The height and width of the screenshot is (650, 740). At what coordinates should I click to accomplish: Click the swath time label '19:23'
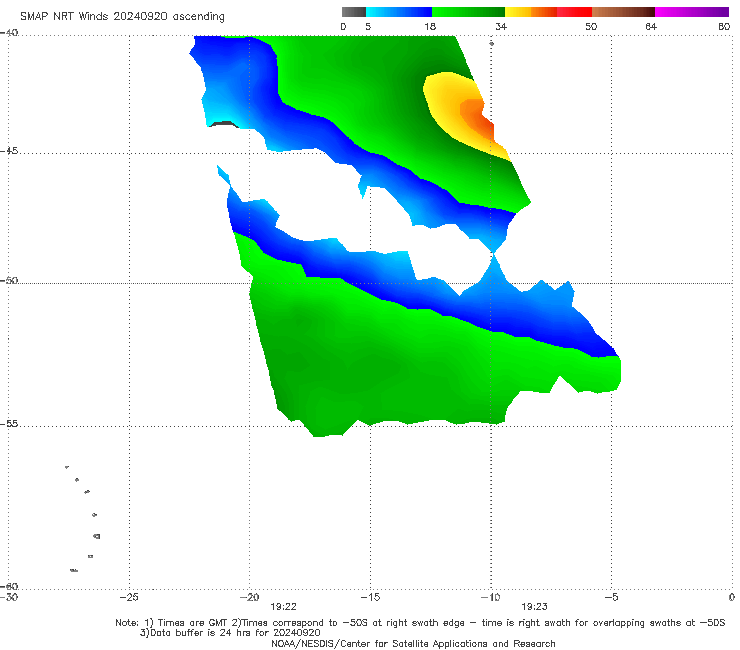point(534,607)
